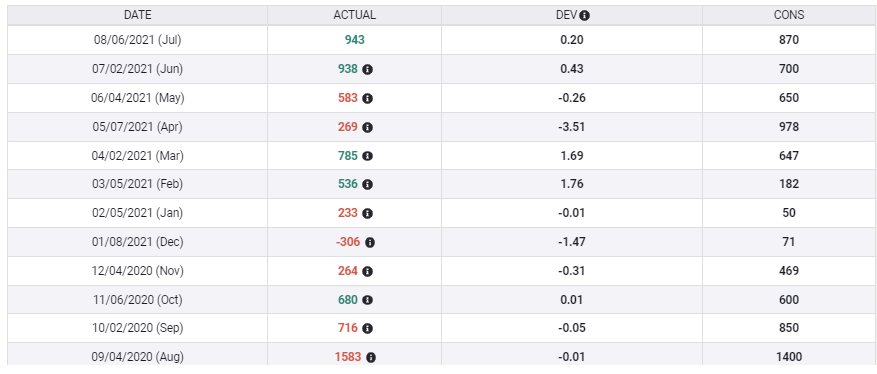Click info icon next to 264 November actual
The height and width of the screenshot is (374, 877).
point(367,272)
